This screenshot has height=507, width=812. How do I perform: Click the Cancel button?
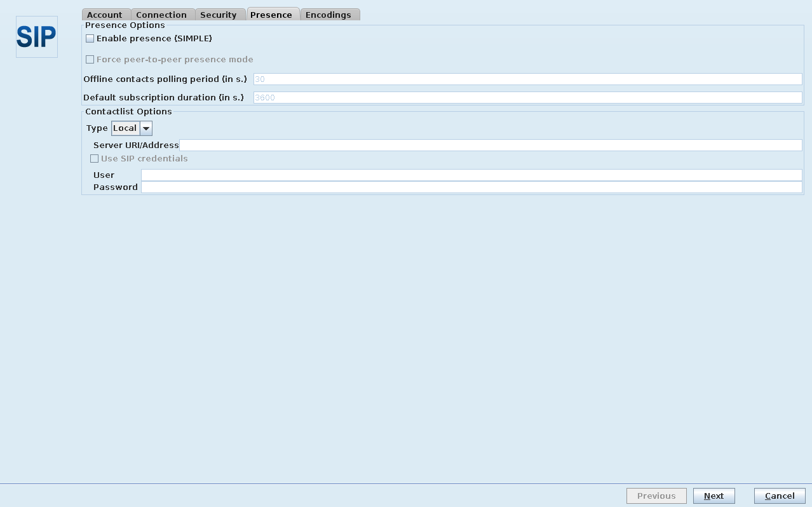click(x=780, y=496)
